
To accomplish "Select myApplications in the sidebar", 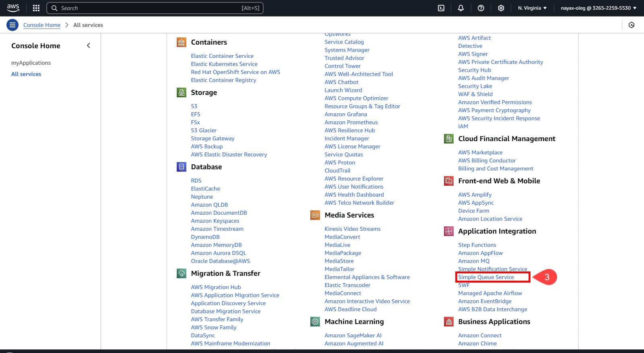I will (x=31, y=63).
